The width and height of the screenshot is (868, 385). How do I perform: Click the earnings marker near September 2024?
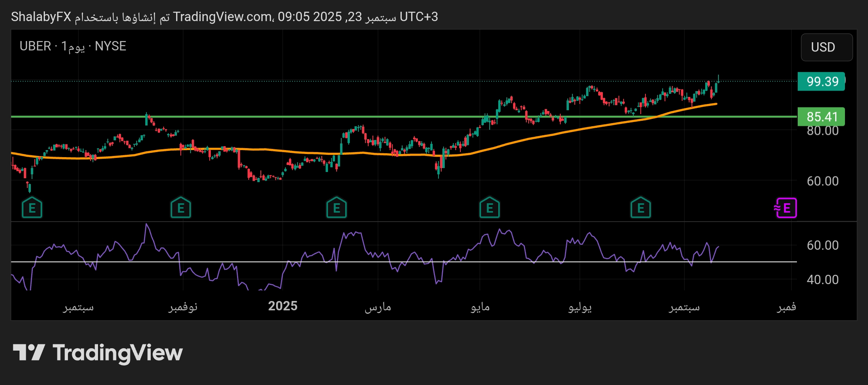32,208
